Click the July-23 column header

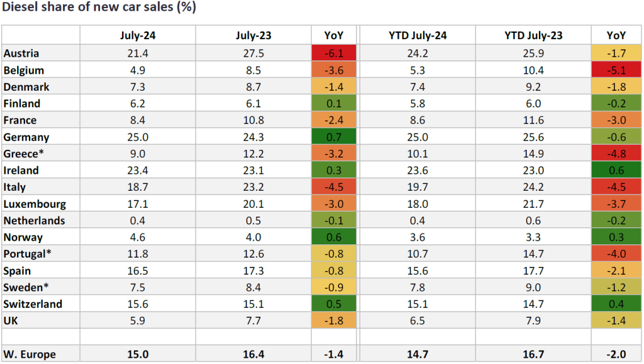coord(253,35)
